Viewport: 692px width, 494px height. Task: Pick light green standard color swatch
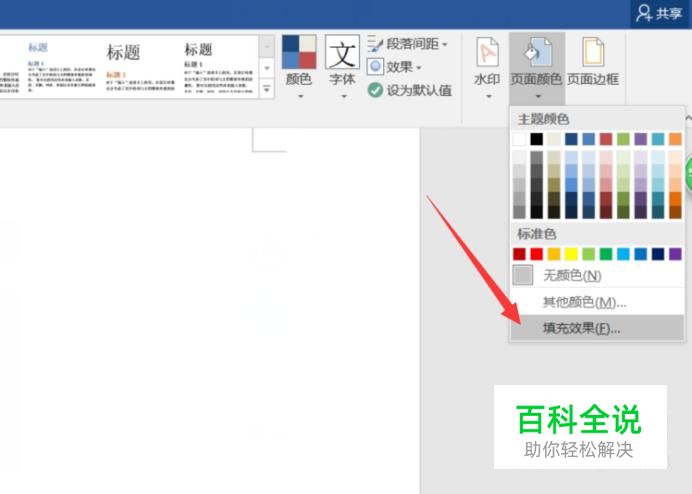588,254
